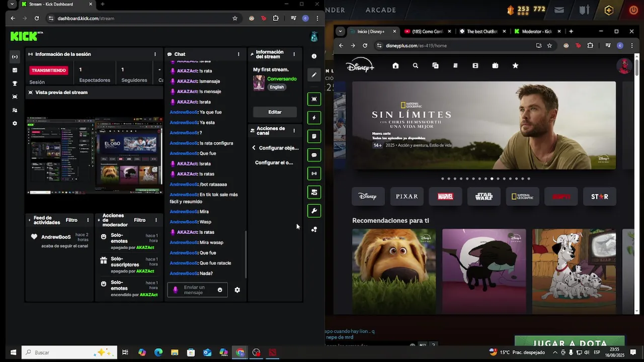
Task: Open Disney+ originals star icon
Action: click(515, 65)
